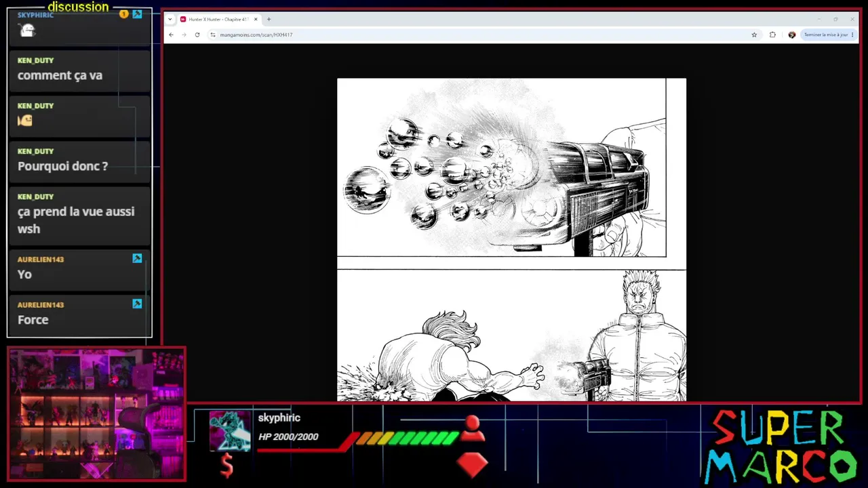Click the segmented HP health bar
This screenshot has height=488, width=868.
407,439
